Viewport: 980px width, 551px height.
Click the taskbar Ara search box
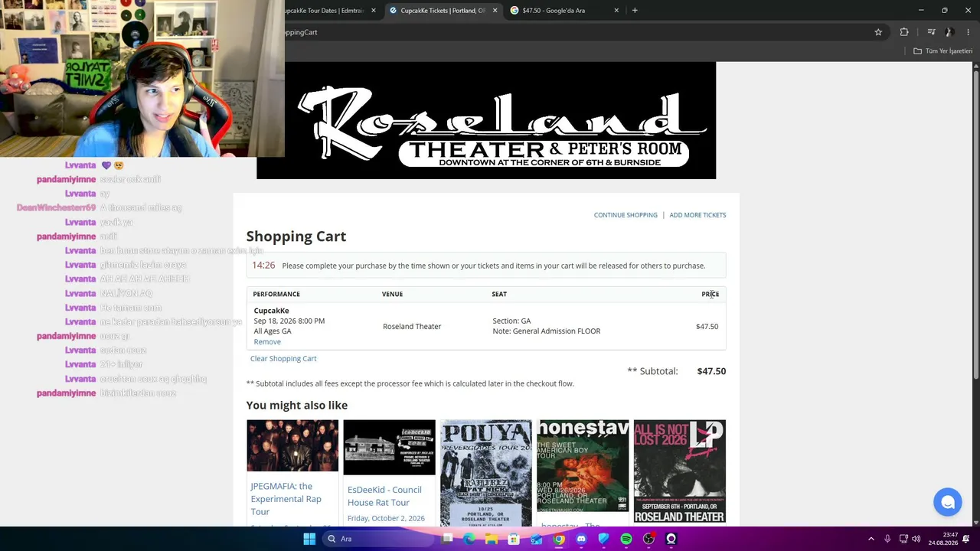click(x=377, y=539)
